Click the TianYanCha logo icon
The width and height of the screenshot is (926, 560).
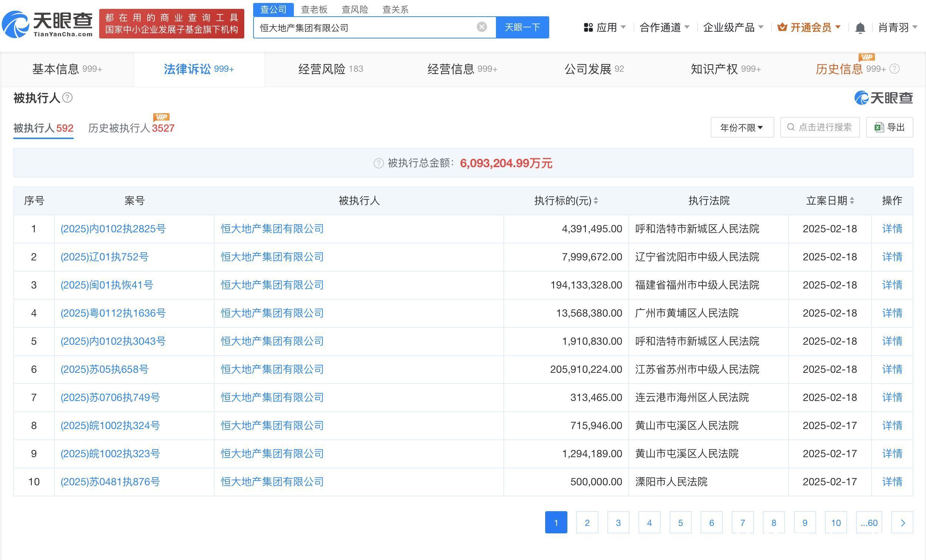click(x=16, y=25)
